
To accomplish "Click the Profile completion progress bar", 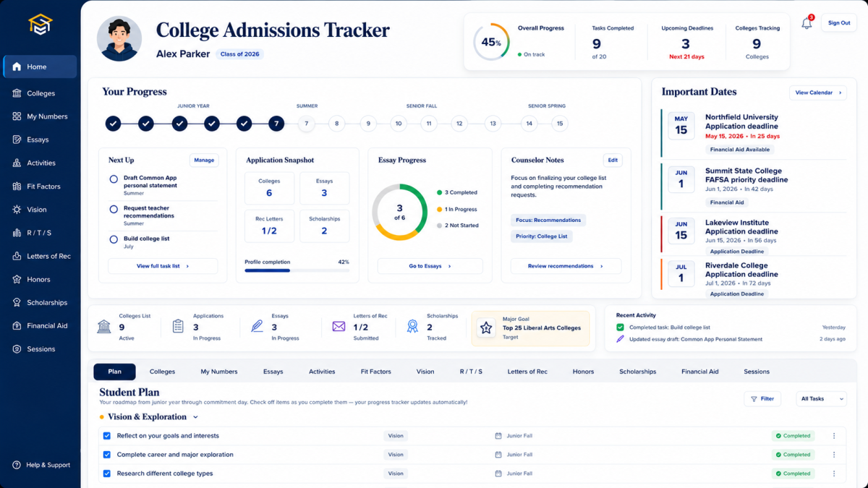I will [x=297, y=270].
